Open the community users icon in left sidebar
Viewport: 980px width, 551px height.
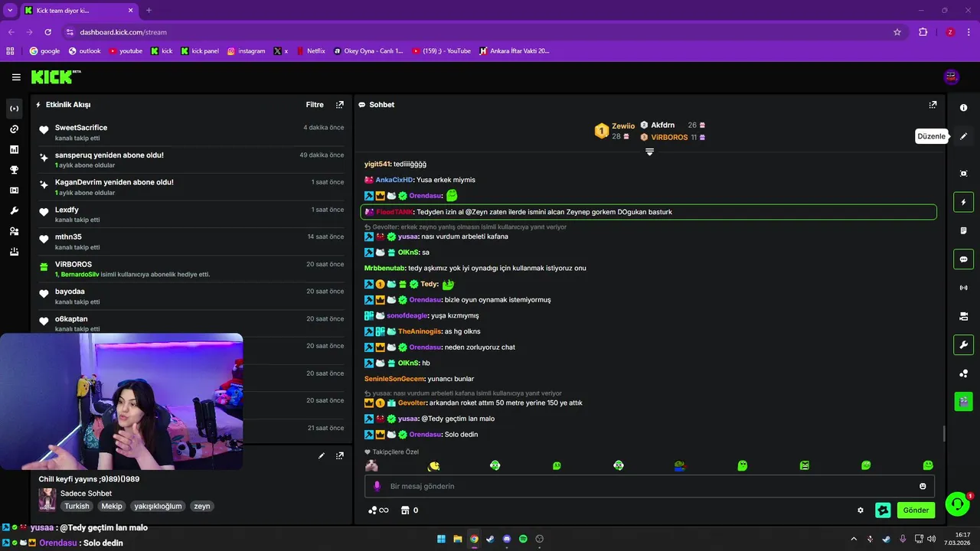click(14, 231)
